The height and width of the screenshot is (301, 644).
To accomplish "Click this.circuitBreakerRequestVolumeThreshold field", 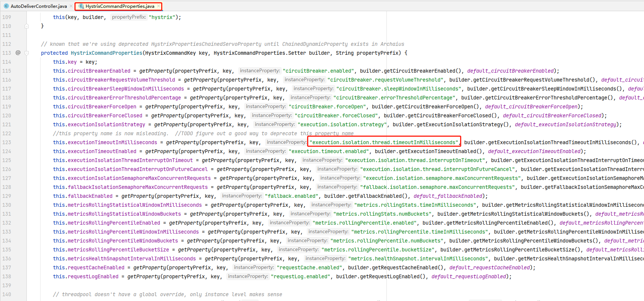I will pos(114,80).
